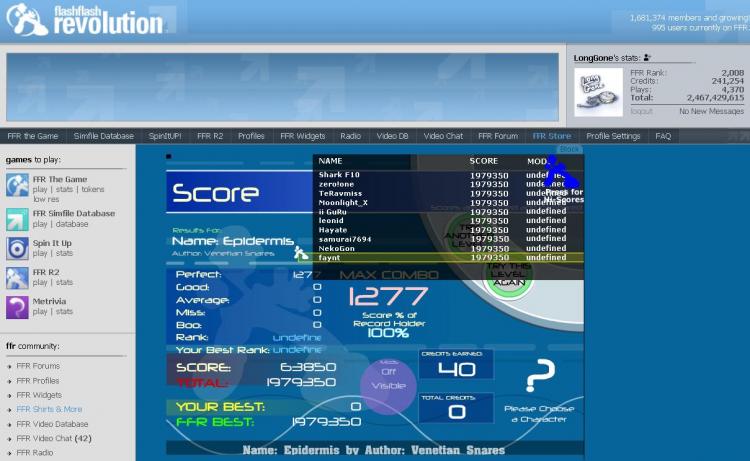
Task: Click the FFR The Game icon
Action: 17,184
